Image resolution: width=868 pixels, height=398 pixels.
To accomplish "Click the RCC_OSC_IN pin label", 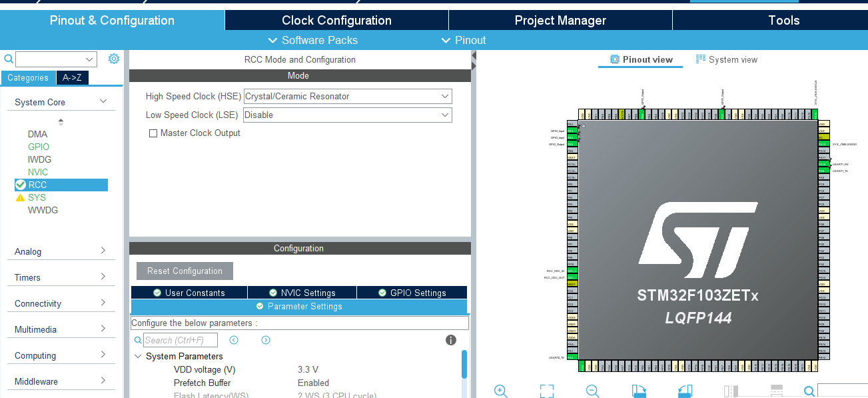I will (x=555, y=271).
